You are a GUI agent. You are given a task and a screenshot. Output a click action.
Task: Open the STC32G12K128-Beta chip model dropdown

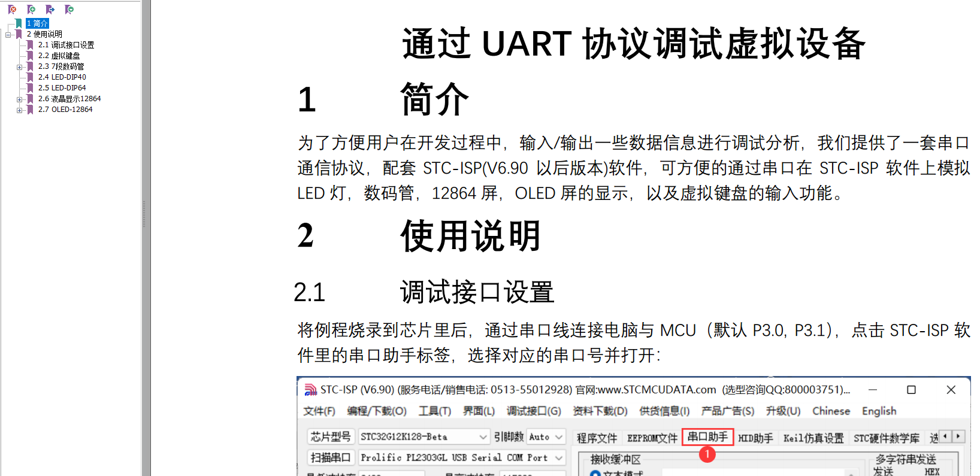pos(425,436)
